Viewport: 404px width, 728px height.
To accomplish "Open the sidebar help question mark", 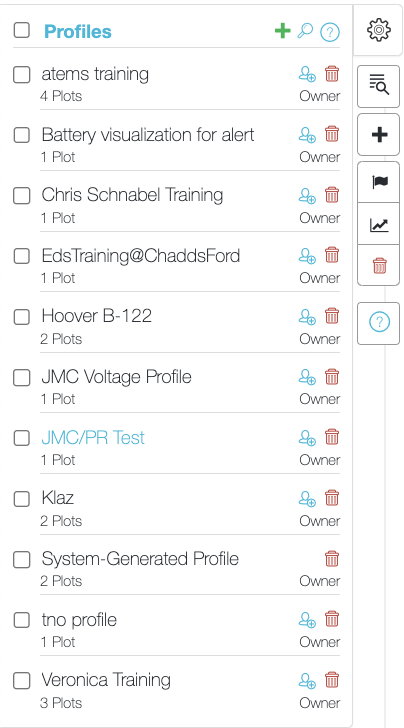I will pyautogui.click(x=378, y=323).
